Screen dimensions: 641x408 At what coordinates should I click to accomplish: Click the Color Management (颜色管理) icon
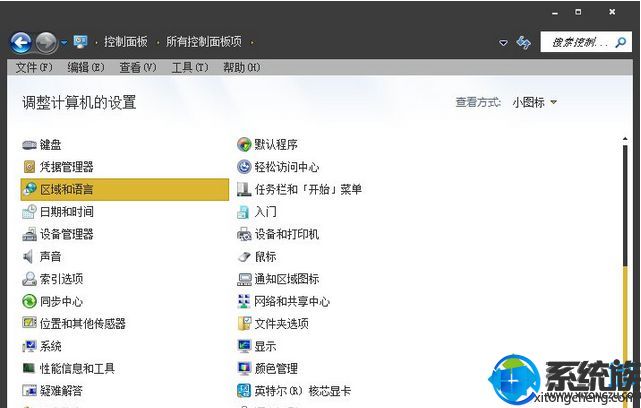(244, 368)
